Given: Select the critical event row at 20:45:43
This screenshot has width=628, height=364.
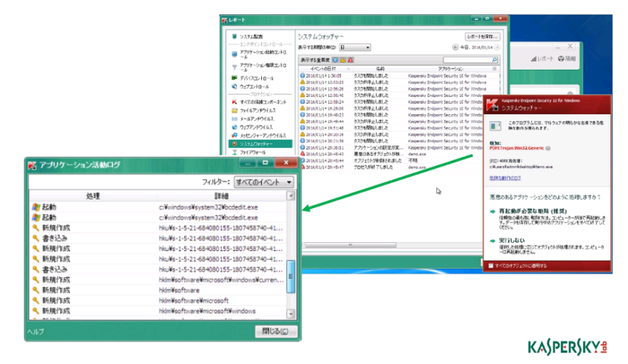Looking at the screenshot, I should (391, 154).
